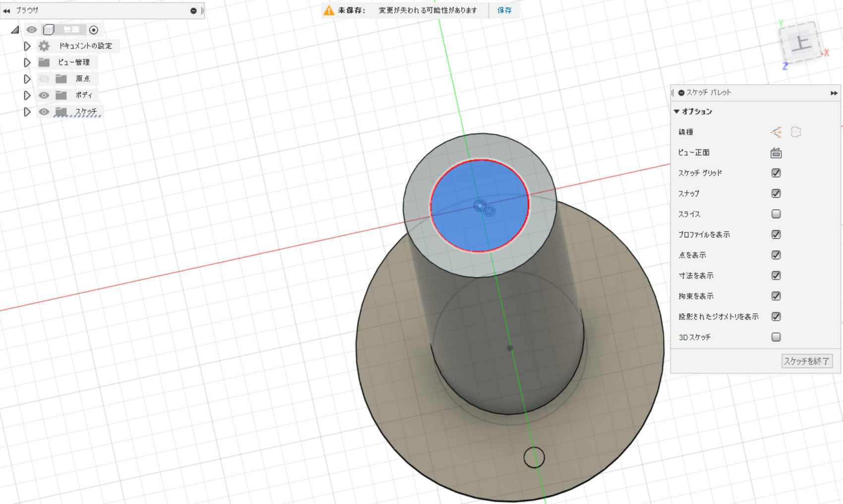Show the hidden 原点 folder via eye icon
The height and width of the screenshot is (504, 843).
coord(44,79)
